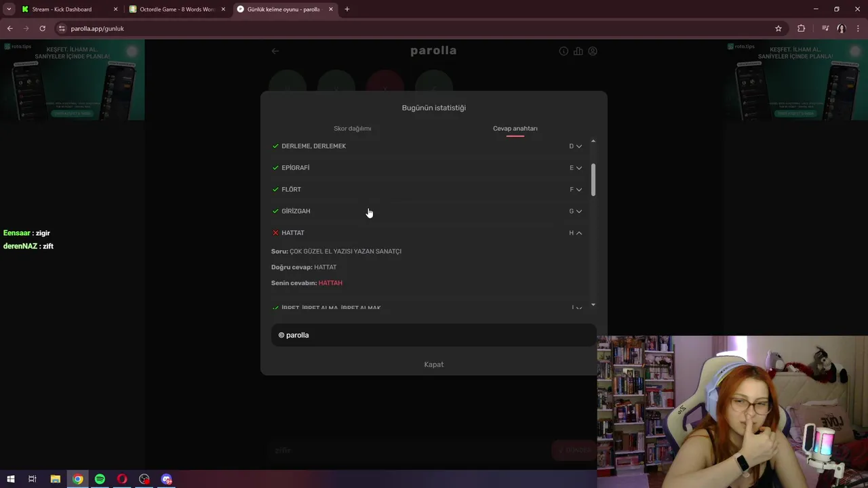Click the address bar URL
The image size is (868, 488).
(98, 28)
